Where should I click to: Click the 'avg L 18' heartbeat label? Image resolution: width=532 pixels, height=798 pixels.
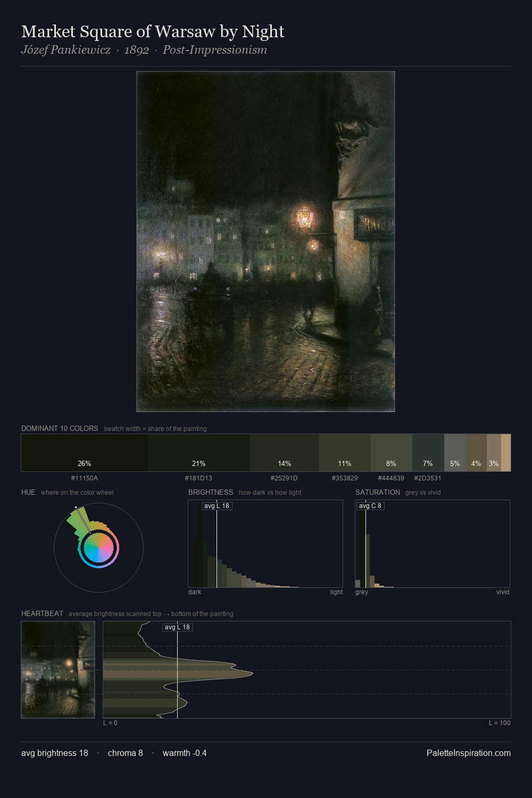click(x=177, y=627)
